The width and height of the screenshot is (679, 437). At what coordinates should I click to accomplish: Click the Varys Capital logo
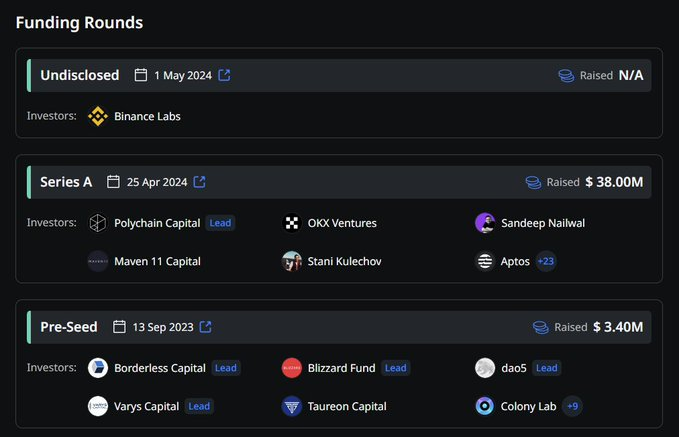(98, 406)
